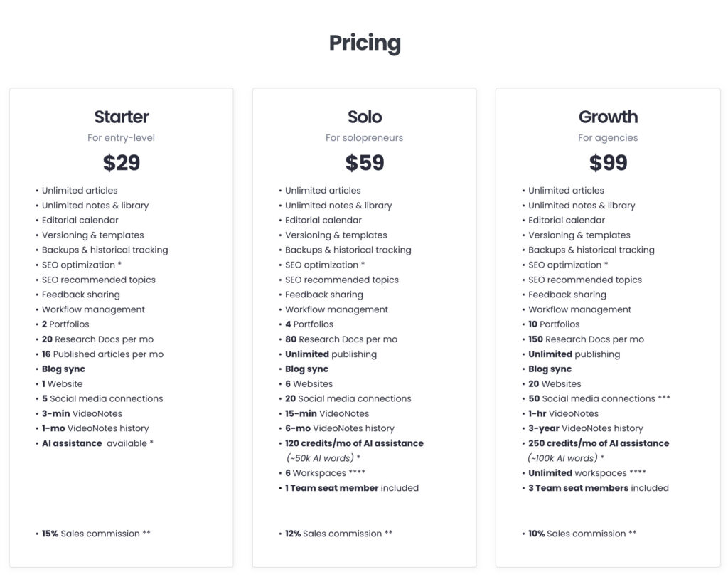Click the 12% Sales commission line
The image size is (728, 577).
click(x=339, y=534)
